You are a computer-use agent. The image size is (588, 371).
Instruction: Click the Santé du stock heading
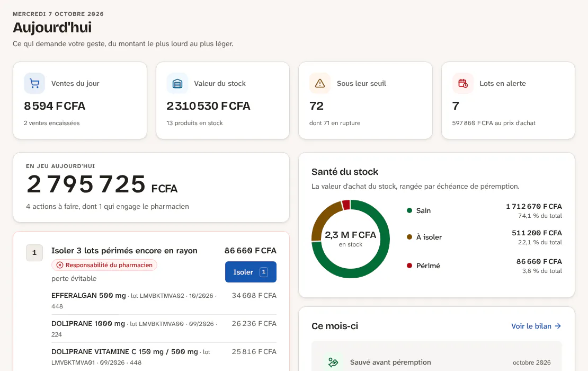pyautogui.click(x=345, y=172)
